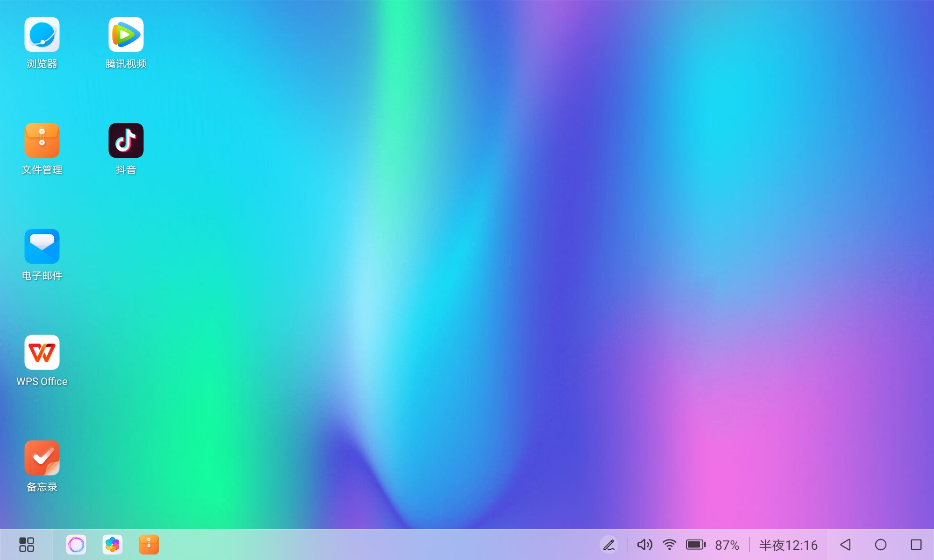The height and width of the screenshot is (560, 934).
Task: Launch the 腾讯视频 app icon
Action: click(x=126, y=35)
